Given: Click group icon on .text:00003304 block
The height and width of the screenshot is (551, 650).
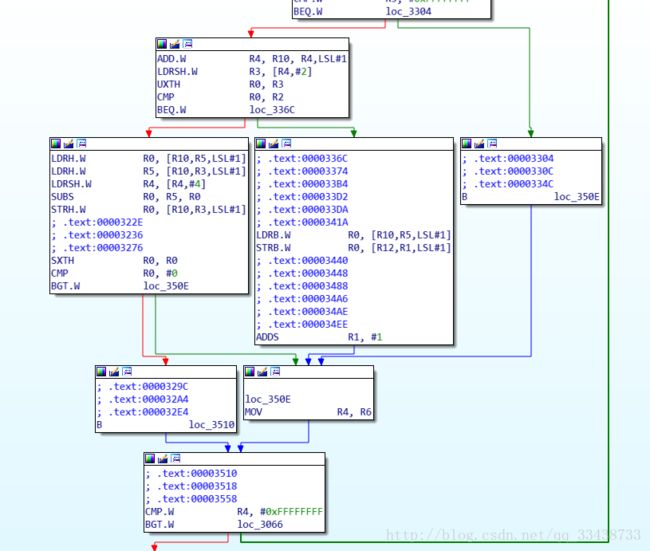Looking at the screenshot, I should 492,143.
